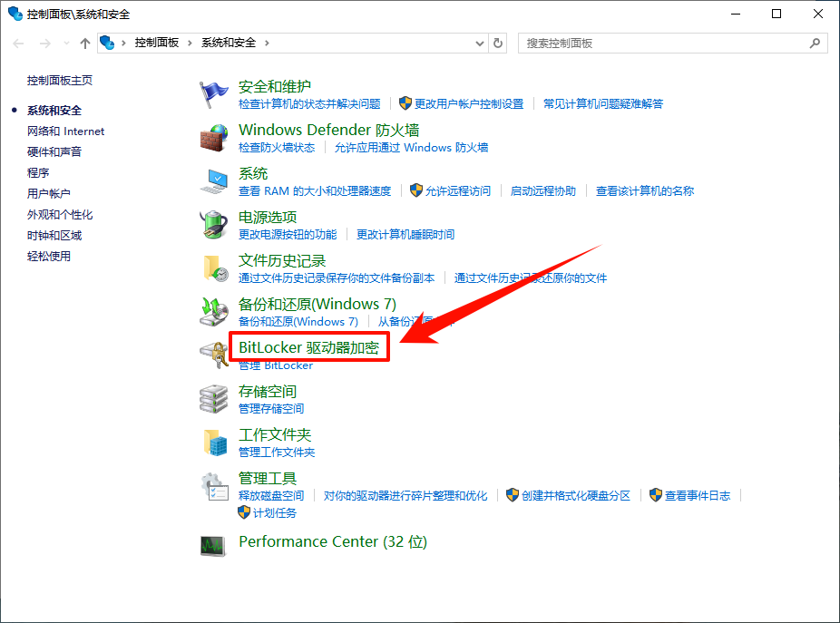Expand chevron before 控制面板 breadcrumb
The image size is (840, 623).
coord(123,43)
